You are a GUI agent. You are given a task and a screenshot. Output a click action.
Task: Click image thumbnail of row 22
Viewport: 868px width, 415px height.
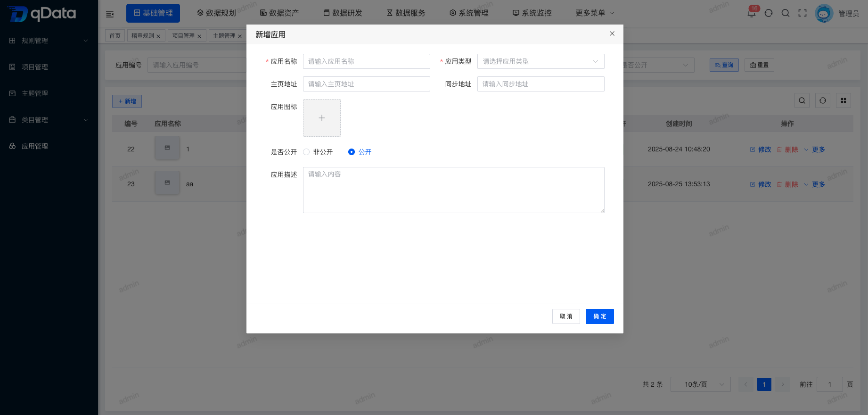point(167,148)
